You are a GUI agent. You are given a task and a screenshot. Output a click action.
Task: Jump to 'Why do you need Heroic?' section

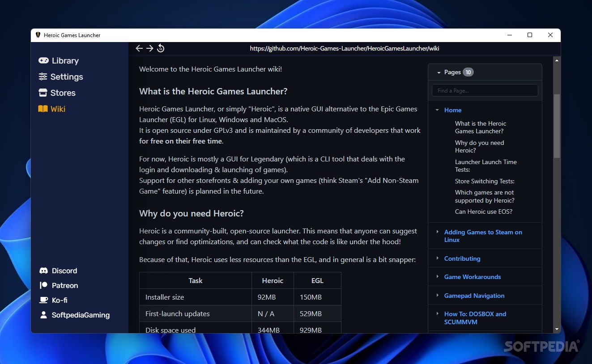point(479,147)
